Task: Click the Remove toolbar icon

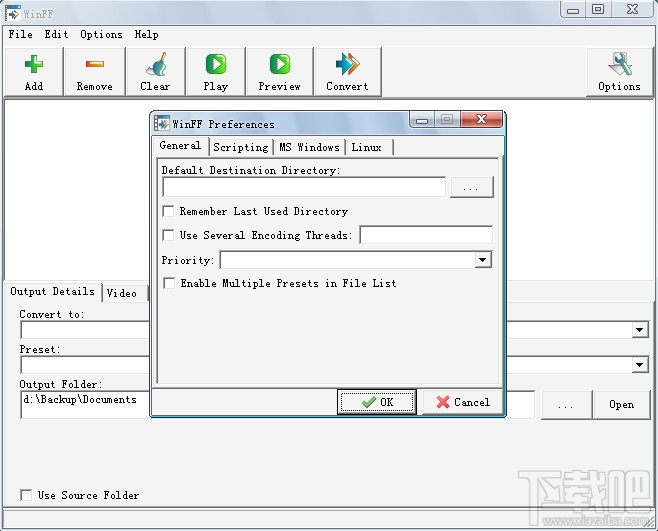Action: coord(95,64)
